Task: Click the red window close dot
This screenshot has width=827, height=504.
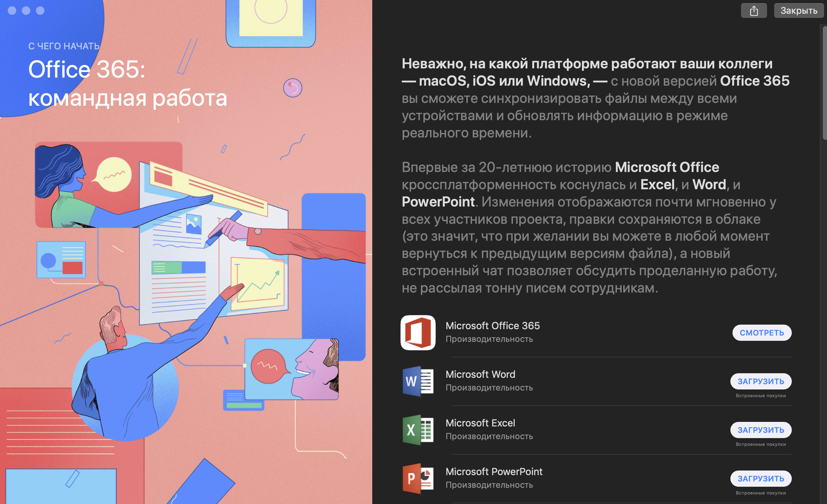Action: [12, 11]
